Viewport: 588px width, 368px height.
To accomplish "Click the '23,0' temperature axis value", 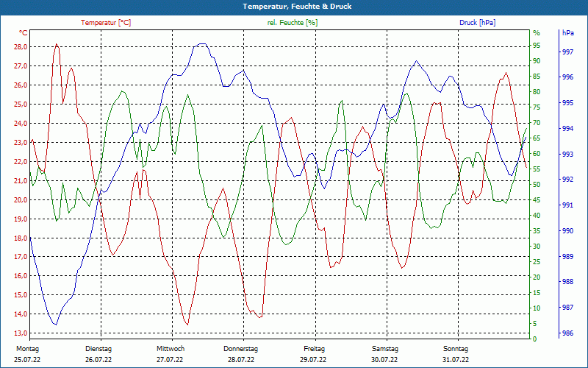I will click(x=21, y=142).
